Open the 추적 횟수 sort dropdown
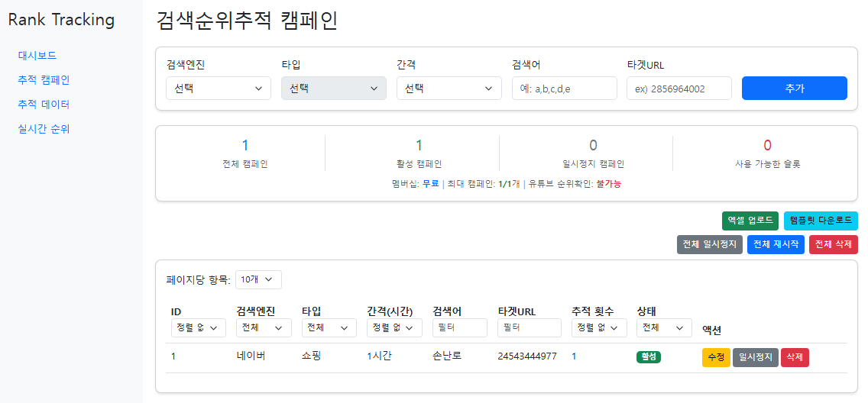 [598, 327]
